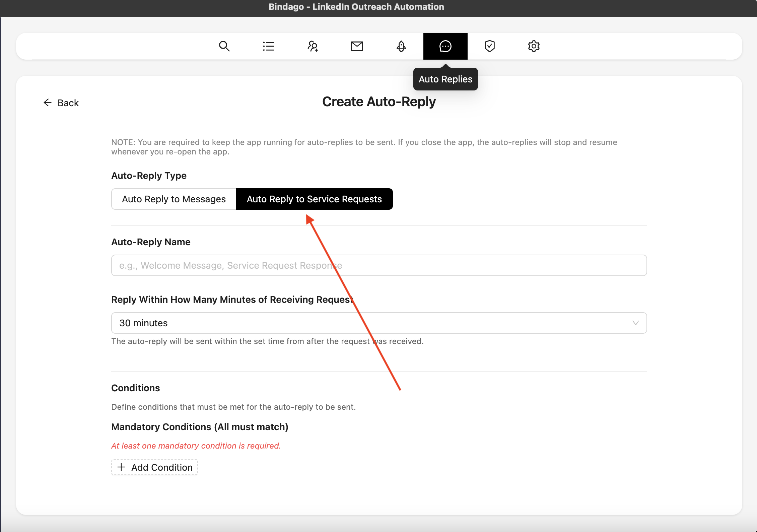
Task: Select the NOTE about keeping app running
Action: click(364, 147)
